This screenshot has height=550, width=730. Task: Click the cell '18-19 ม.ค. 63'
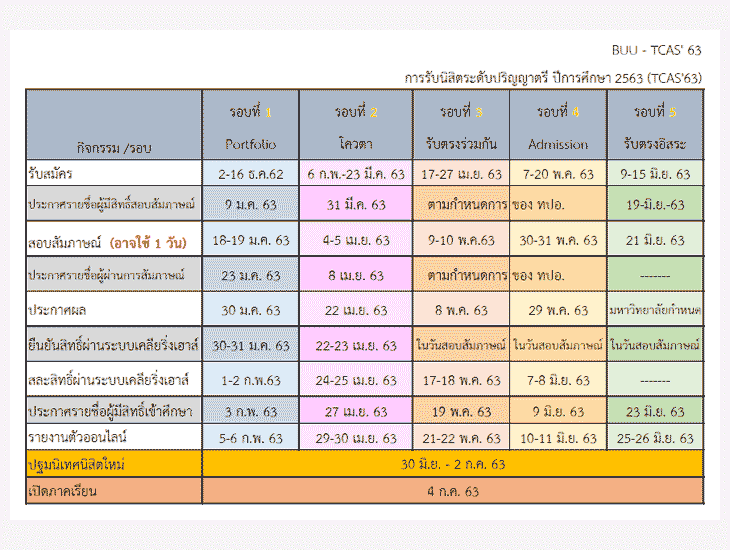(x=251, y=239)
